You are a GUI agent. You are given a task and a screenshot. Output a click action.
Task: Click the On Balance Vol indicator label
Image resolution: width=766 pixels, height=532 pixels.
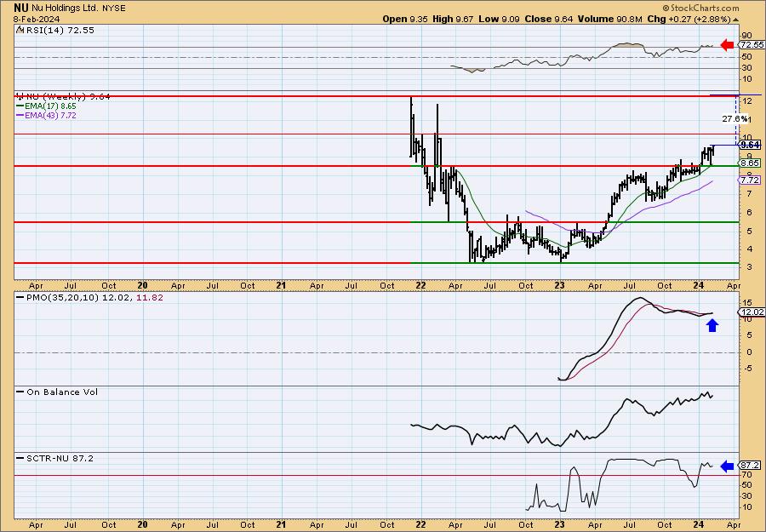[x=62, y=392]
